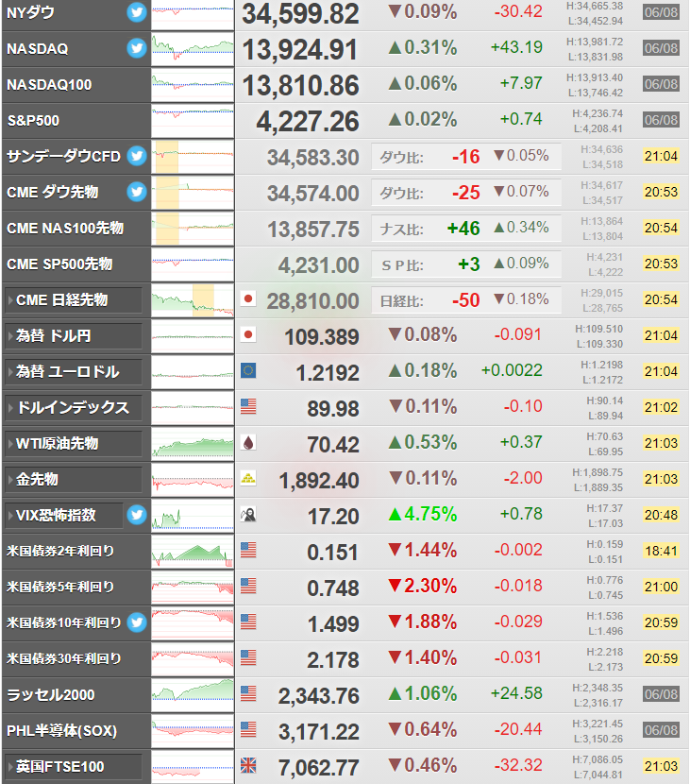Click the ghost icon in the VIX恐怖指数 row

coord(248,515)
